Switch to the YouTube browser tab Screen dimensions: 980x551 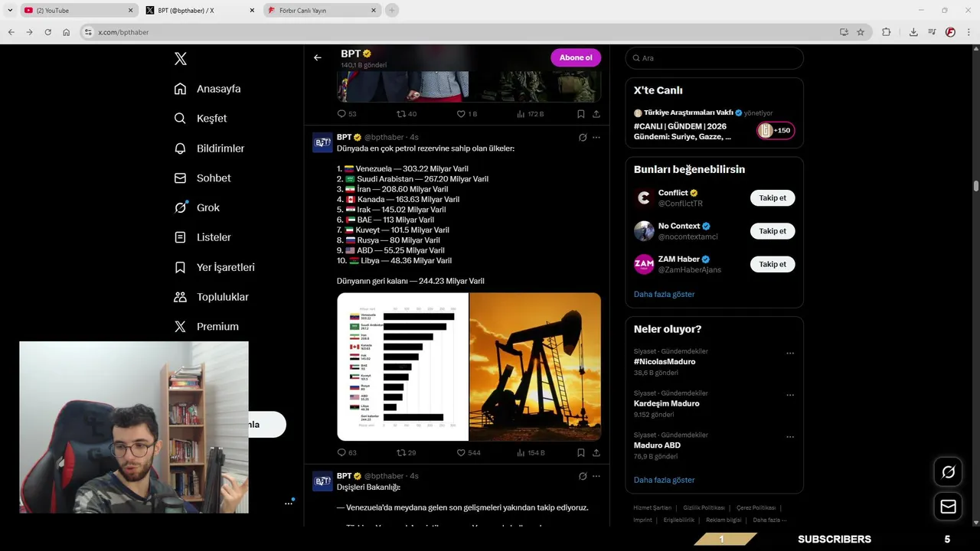(x=78, y=11)
